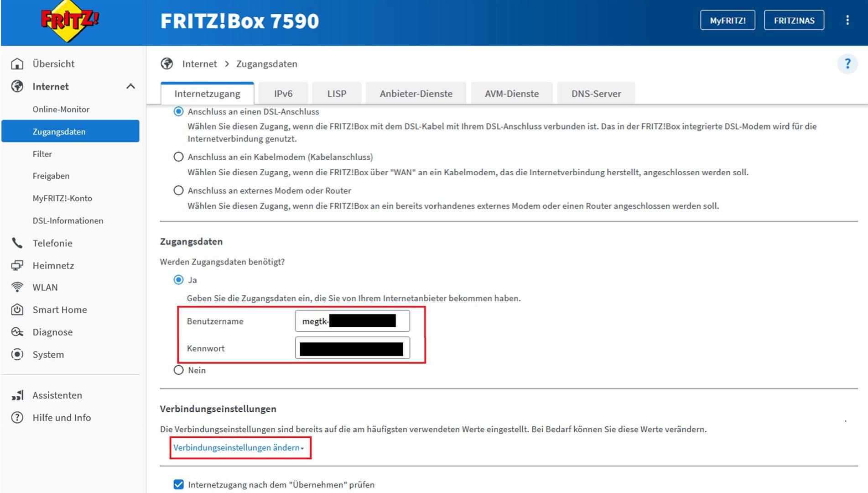Select Ja for Zugangsdaten required
The image size is (868, 493).
(x=178, y=280)
